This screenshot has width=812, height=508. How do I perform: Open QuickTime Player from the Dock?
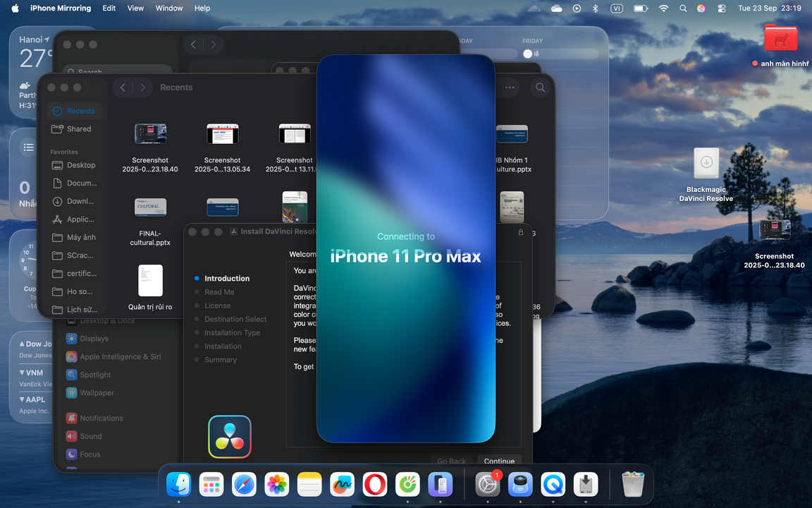click(x=553, y=485)
